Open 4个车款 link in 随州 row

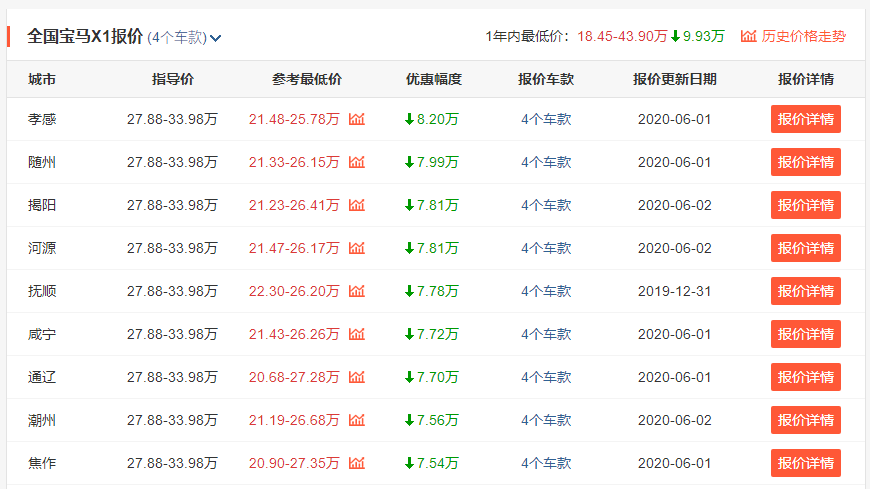pyautogui.click(x=546, y=162)
